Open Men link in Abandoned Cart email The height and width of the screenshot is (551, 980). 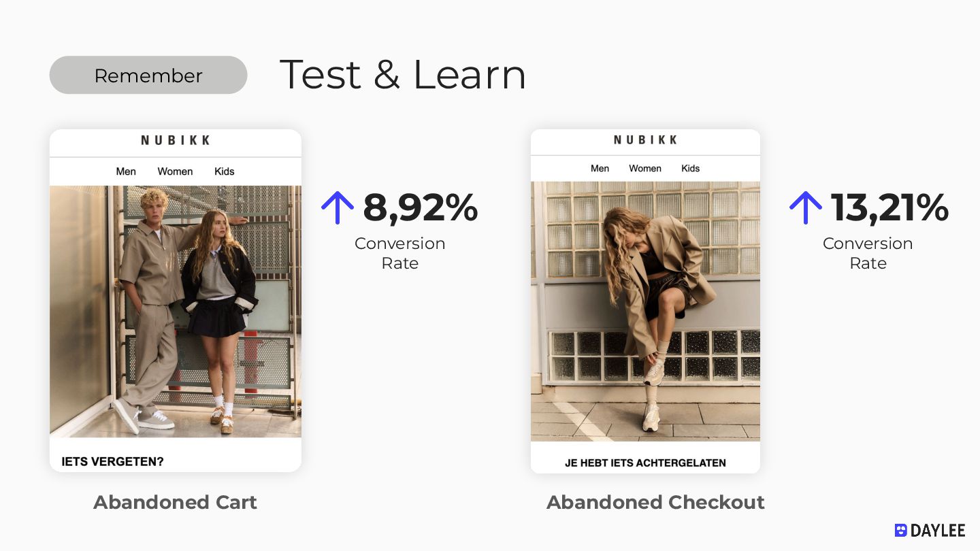[x=126, y=171]
